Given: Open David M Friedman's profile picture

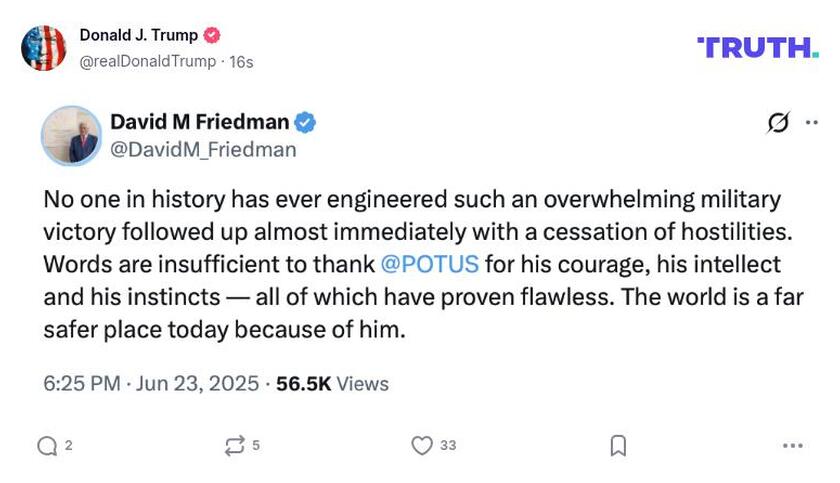Looking at the screenshot, I should 70,135.
